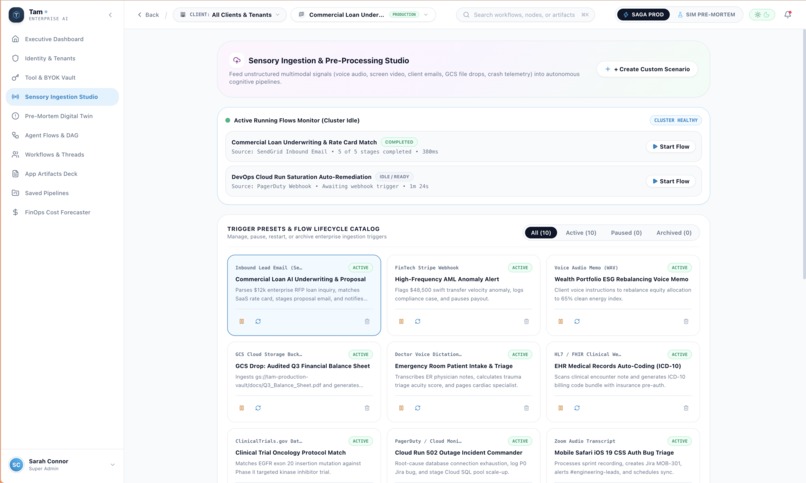The height and width of the screenshot is (483, 806).
Task: Click IDLE / READY badge on DevOps flow
Action: [x=394, y=177]
